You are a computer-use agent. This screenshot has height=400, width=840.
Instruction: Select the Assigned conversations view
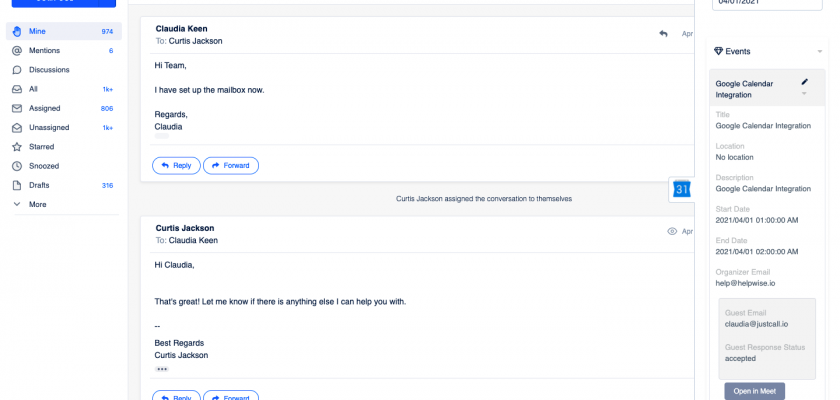click(x=46, y=108)
